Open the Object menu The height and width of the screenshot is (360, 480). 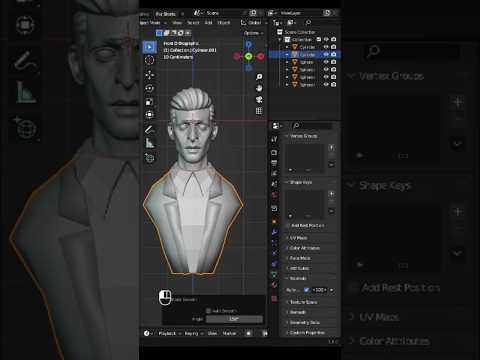pos(224,23)
